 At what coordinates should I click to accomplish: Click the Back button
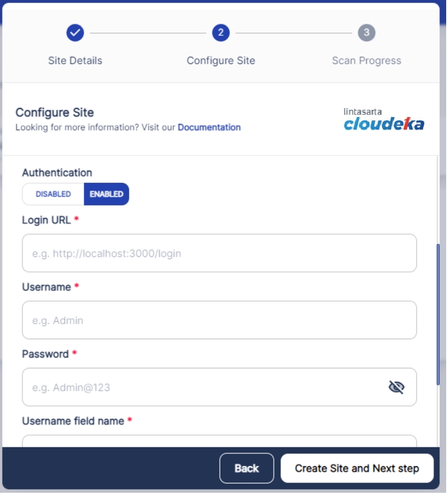pos(246,468)
